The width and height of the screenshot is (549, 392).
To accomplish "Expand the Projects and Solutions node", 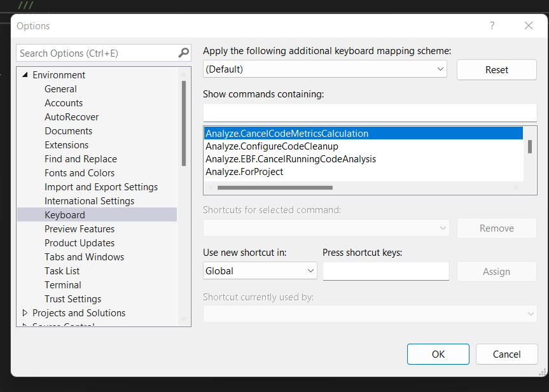I will tap(26, 312).
